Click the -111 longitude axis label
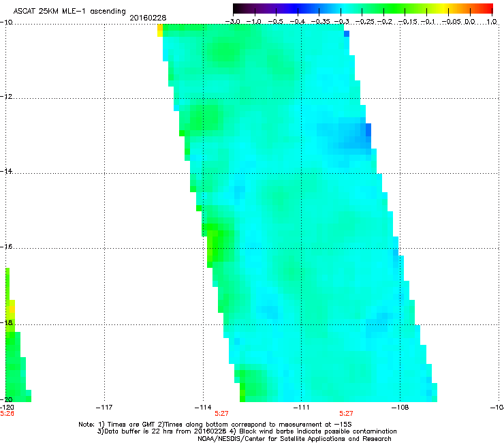Screen dimensions: 504x443 click(x=301, y=408)
